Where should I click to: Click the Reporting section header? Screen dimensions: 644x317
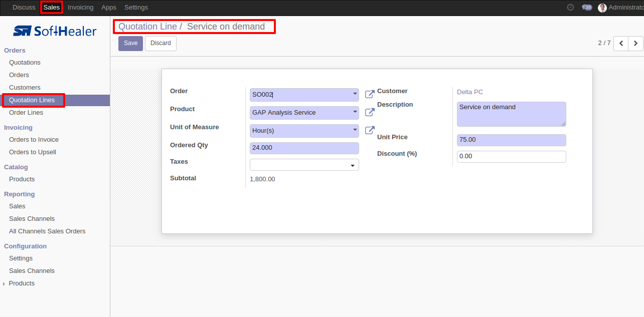[x=20, y=194]
